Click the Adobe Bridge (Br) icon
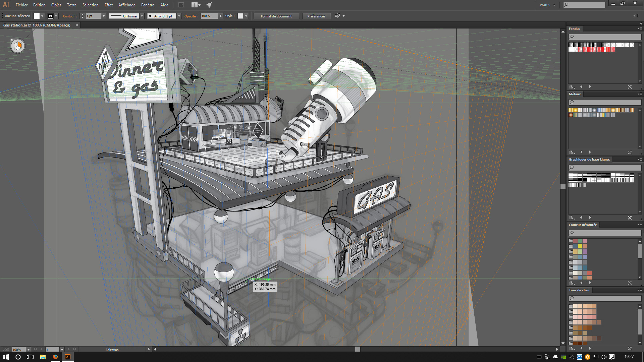The image size is (644, 362). click(x=181, y=5)
